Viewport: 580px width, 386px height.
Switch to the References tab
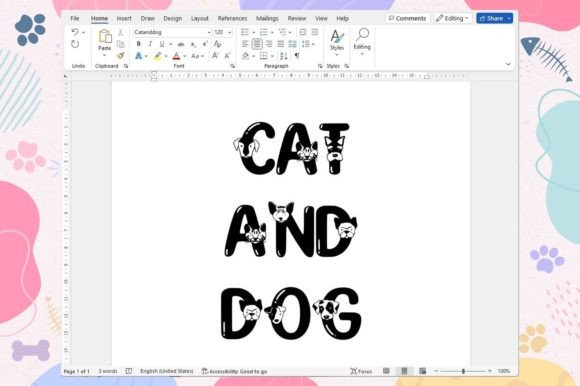232,18
